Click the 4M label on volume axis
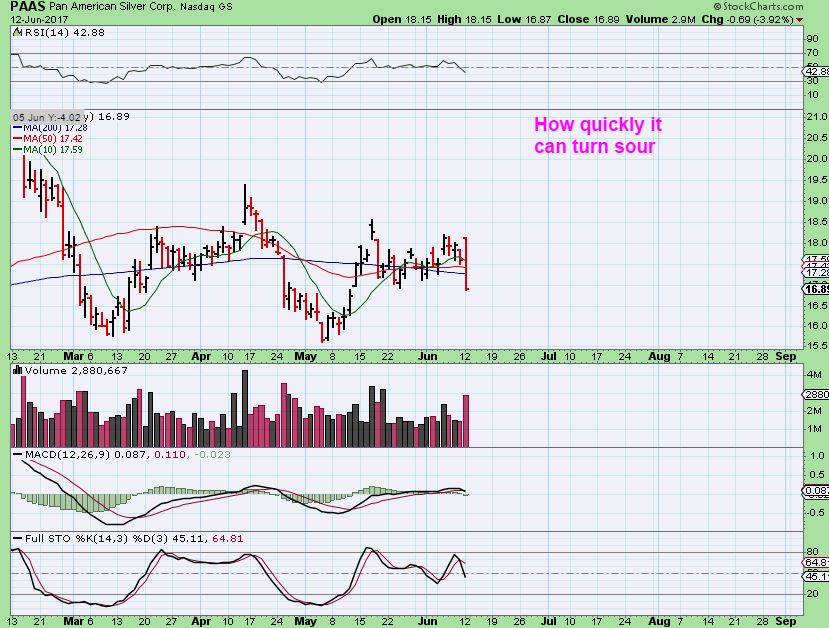This screenshot has height=628, width=829. click(x=814, y=375)
